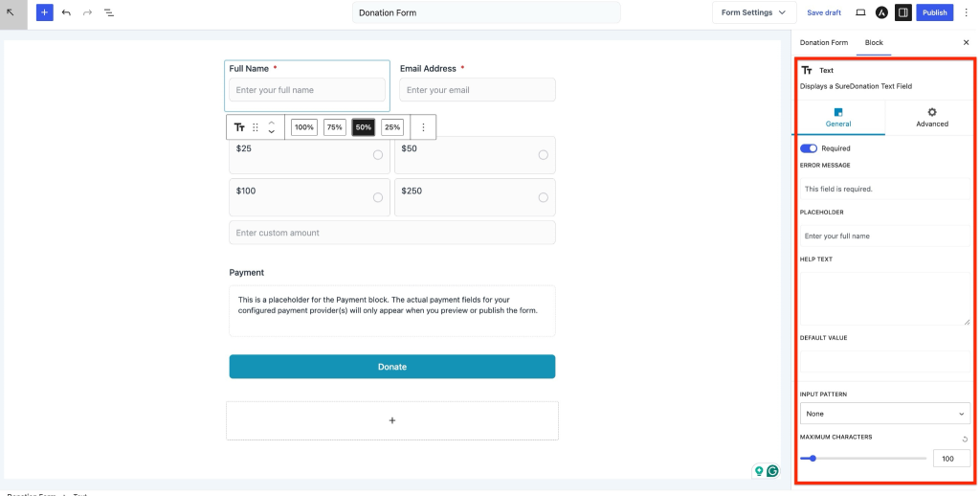980x496 pixels.
Task: Toggle the Required switch off
Action: point(809,148)
